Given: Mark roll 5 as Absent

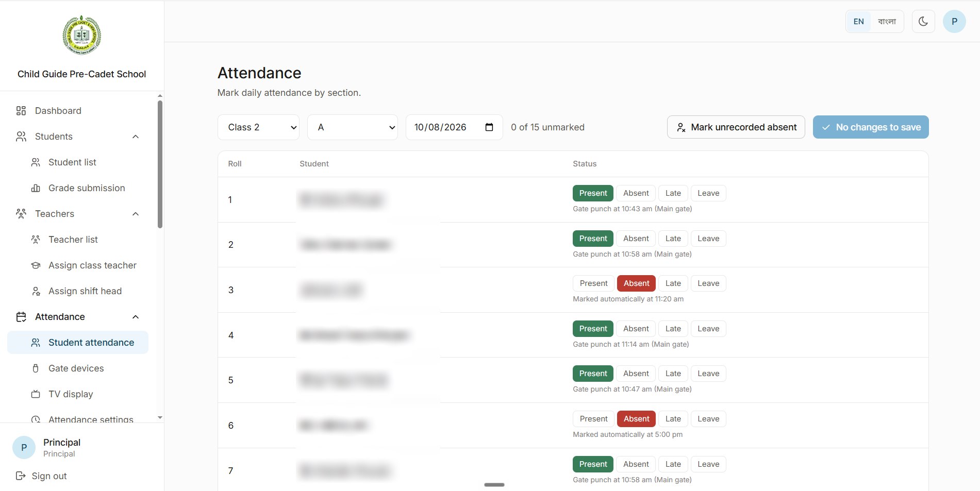Looking at the screenshot, I should point(636,374).
